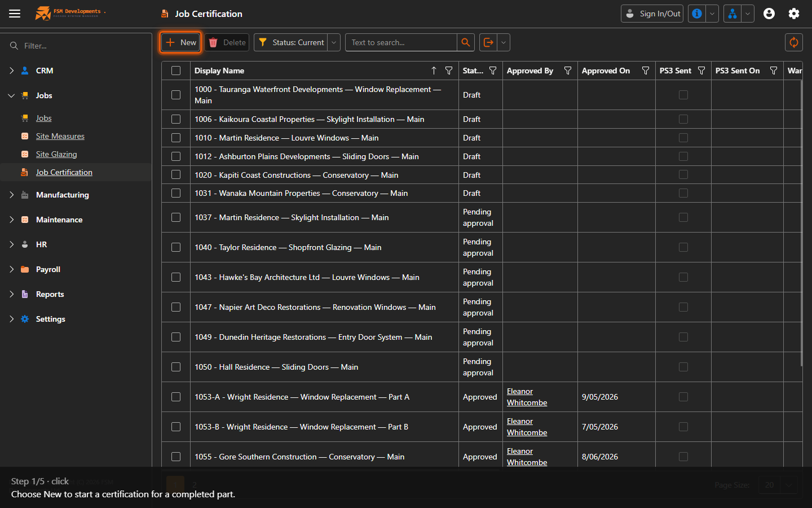812x508 pixels.
Task: Select row 1010 Martin Residence checkbox
Action: 176,138
